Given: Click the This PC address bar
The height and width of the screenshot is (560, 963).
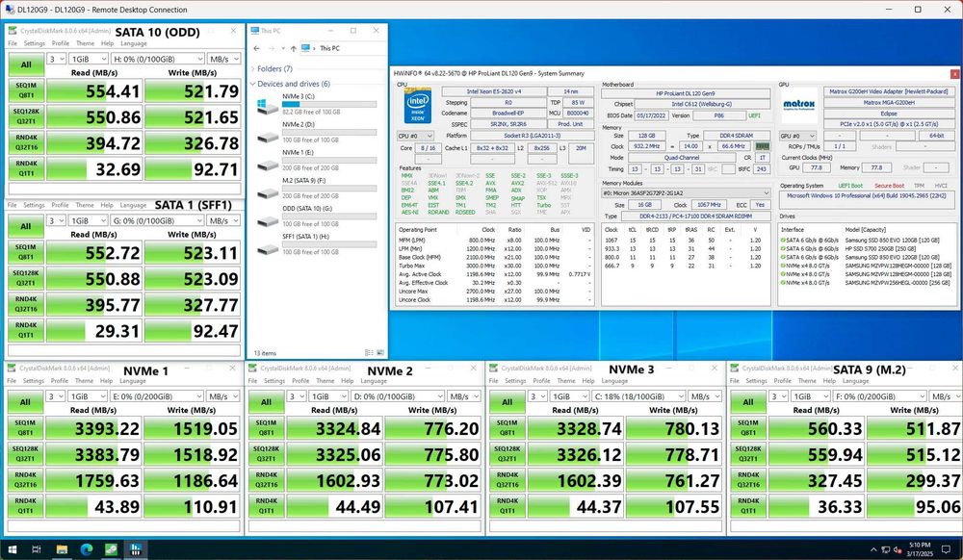Looking at the screenshot, I should pos(342,48).
